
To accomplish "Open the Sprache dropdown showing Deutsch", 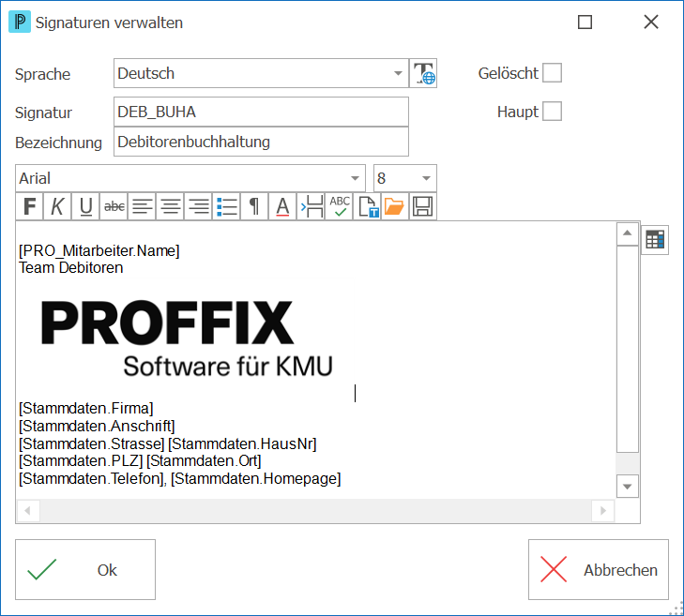I will point(261,73).
